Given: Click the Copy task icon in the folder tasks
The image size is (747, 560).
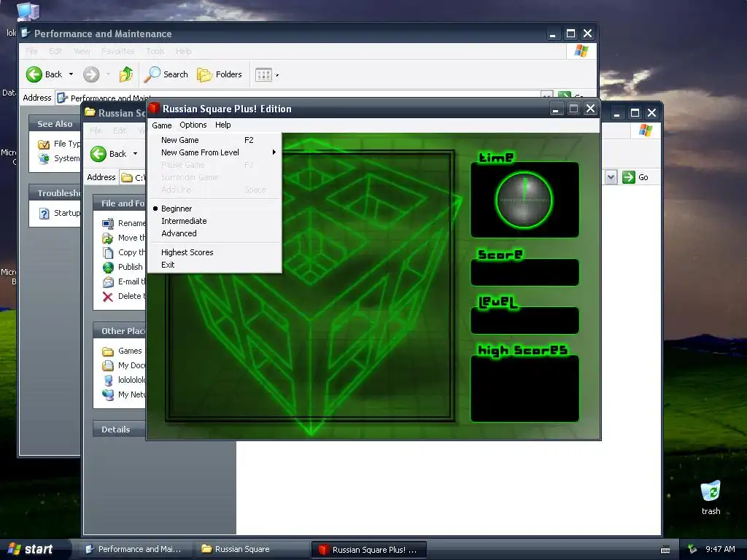Looking at the screenshot, I should point(108,252).
